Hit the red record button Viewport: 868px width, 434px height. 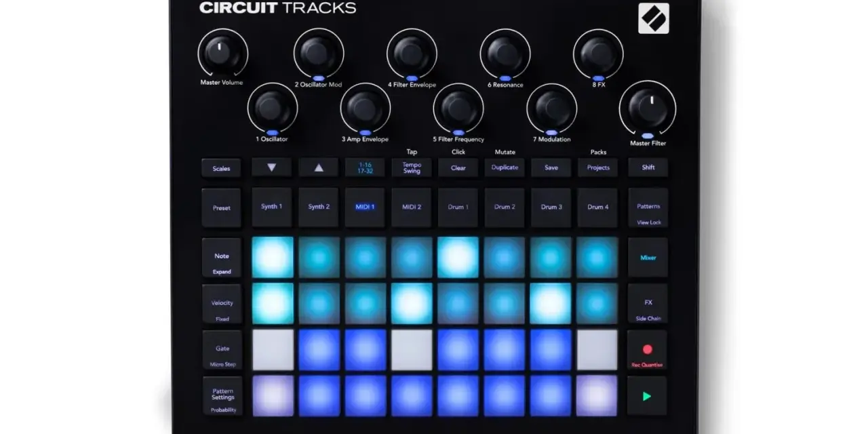[647, 350]
